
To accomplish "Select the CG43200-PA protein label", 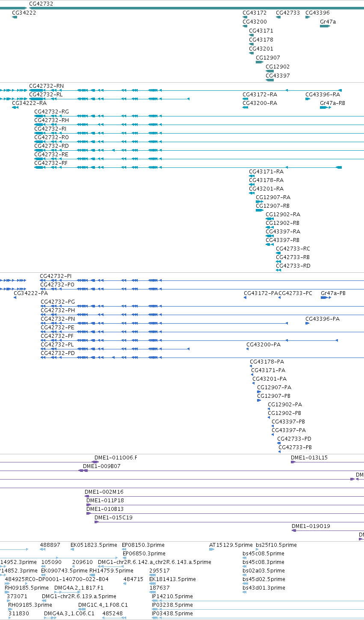I will tap(263, 345).
